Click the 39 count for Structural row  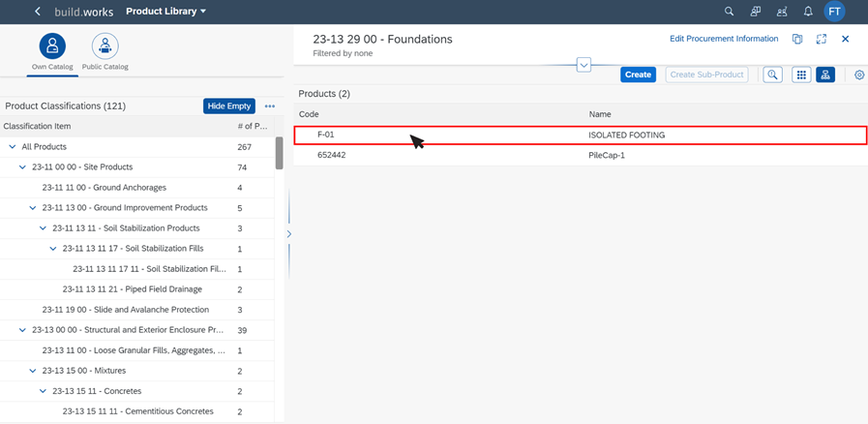coord(242,330)
